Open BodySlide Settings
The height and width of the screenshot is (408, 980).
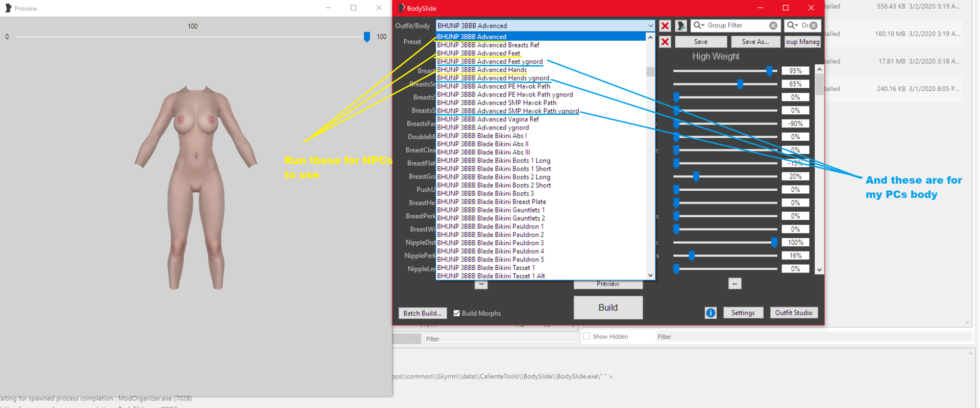click(743, 313)
